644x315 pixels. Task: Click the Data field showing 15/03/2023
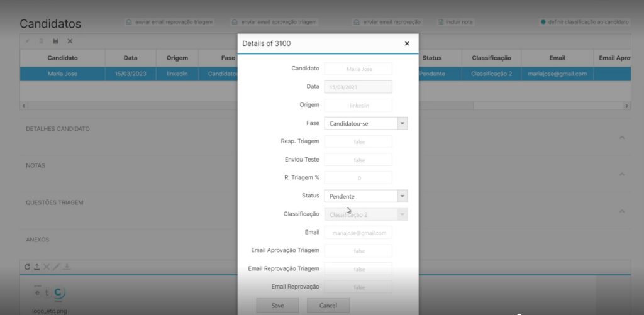pyautogui.click(x=358, y=87)
